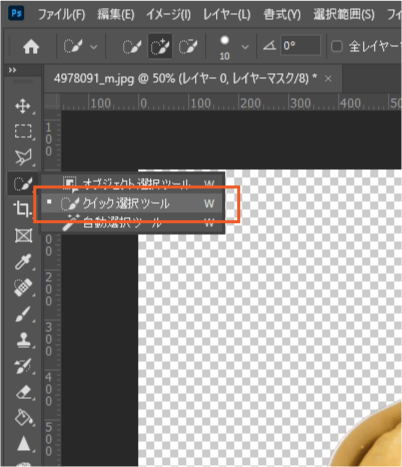
Task: Select the Paint Bucket tool
Action: pyautogui.click(x=24, y=417)
